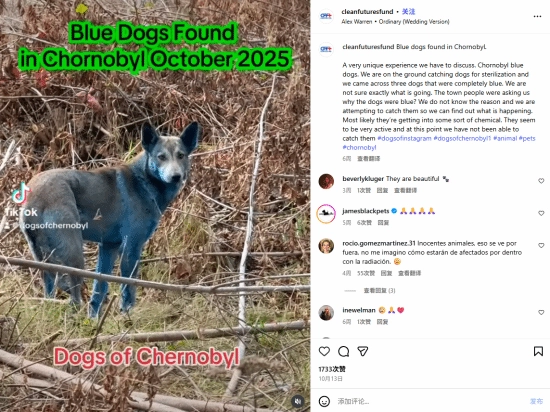Unmute the video with the speaker icon
Viewport: 550px width, 412px height.
[x=297, y=401]
